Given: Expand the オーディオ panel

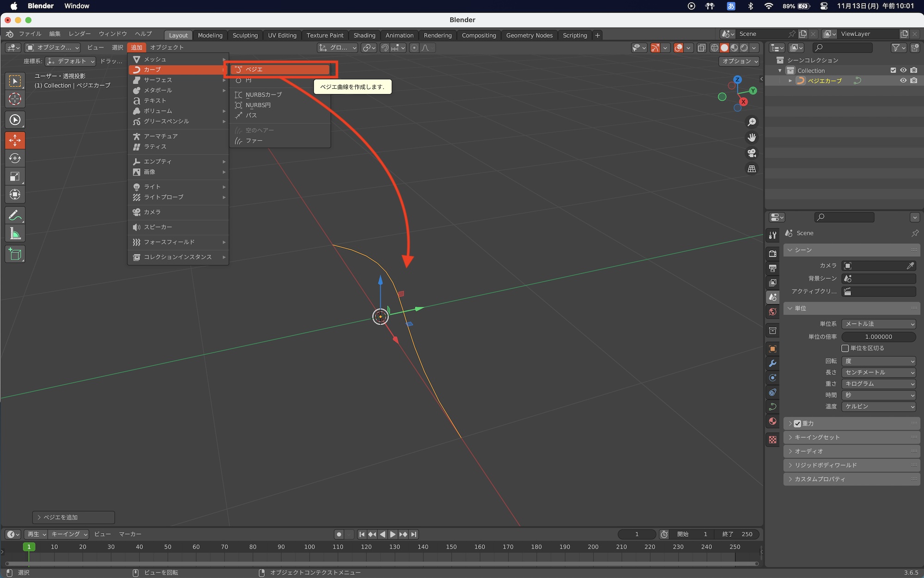Looking at the screenshot, I should tap(808, 451).
